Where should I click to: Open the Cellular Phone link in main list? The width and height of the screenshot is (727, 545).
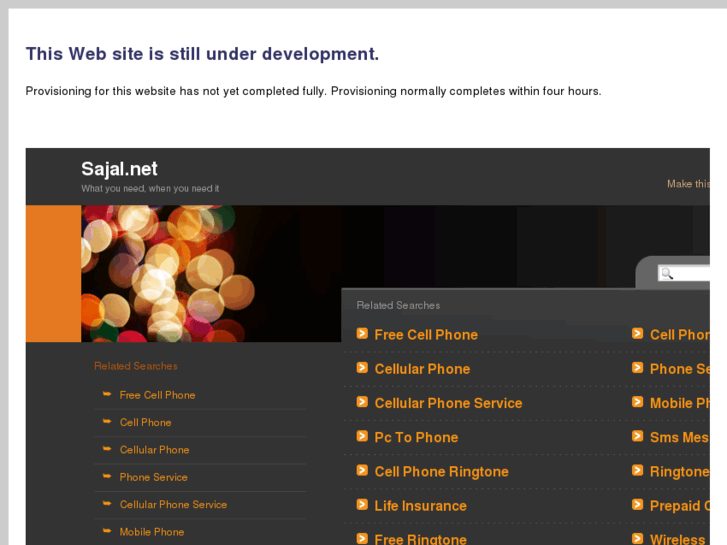[422, 369]
